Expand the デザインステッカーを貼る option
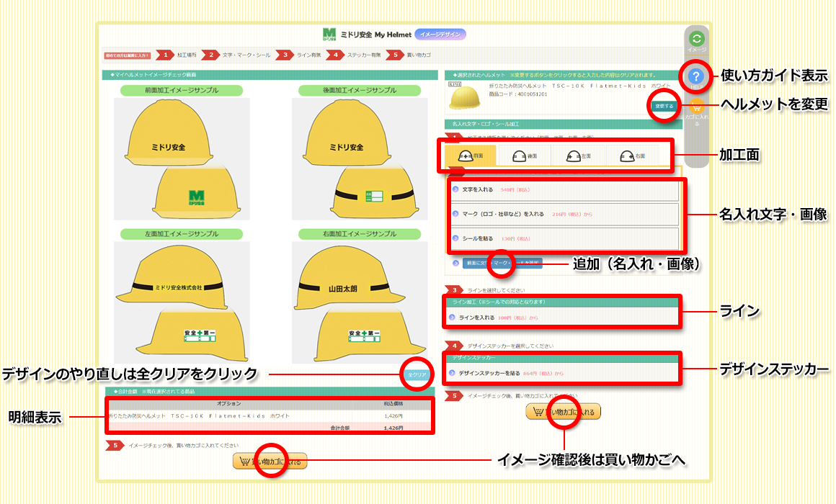 [489, 373]
